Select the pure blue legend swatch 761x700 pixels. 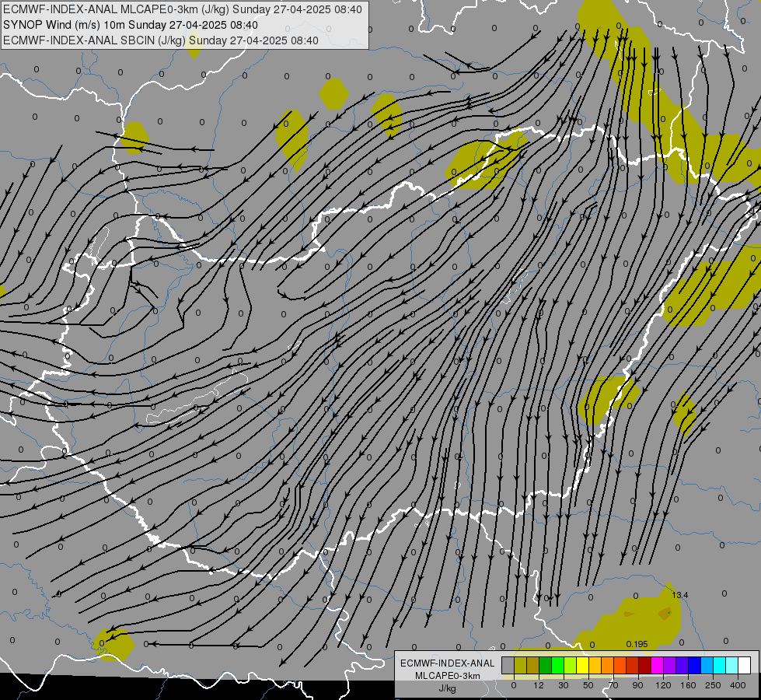695,665
